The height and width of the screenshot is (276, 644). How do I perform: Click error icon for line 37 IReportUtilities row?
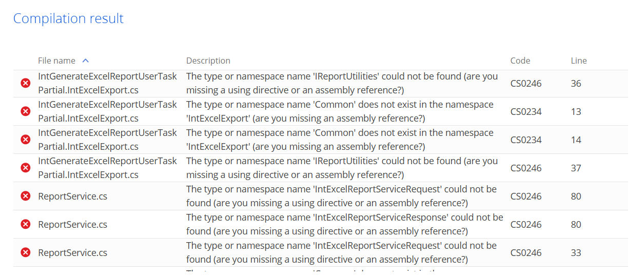tap(25, 168)
